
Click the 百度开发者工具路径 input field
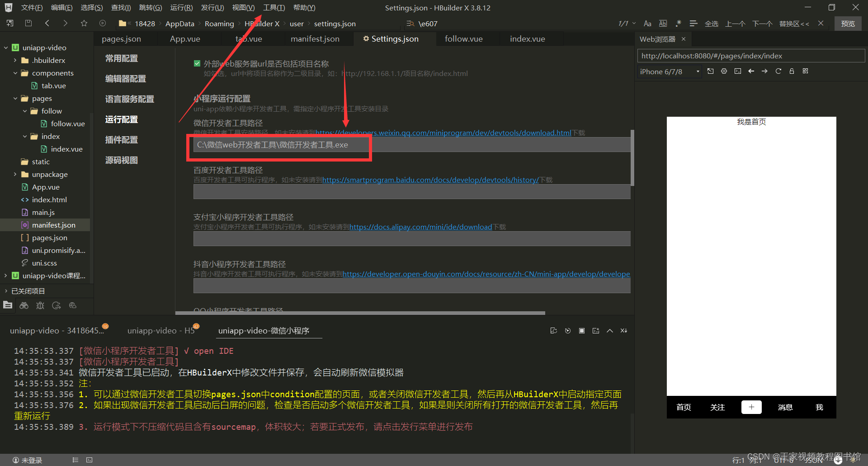[412, 192]
